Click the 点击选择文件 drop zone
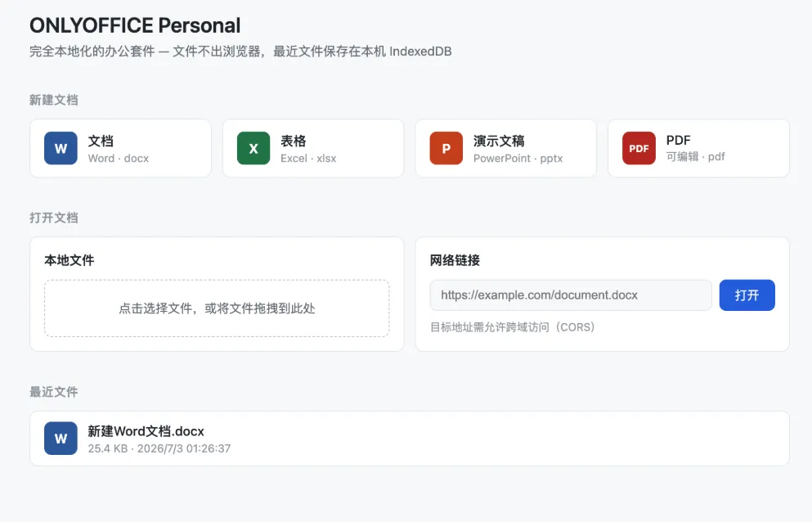The height and width of the screenshot is (522, 812). (217, 308)
